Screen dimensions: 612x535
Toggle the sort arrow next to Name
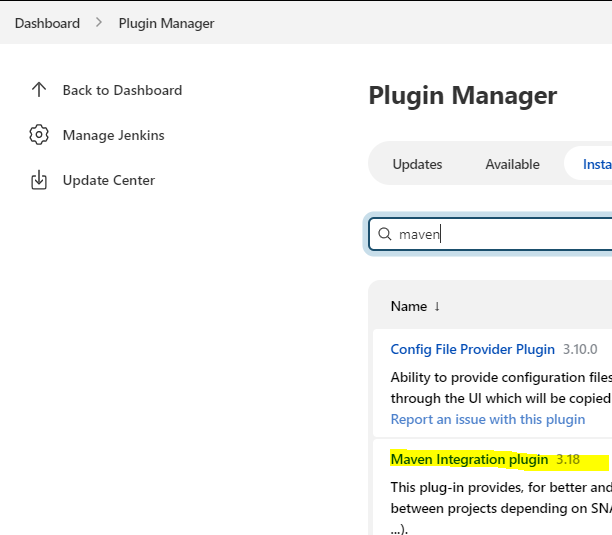pyautogui.click(x=437, y=306)
